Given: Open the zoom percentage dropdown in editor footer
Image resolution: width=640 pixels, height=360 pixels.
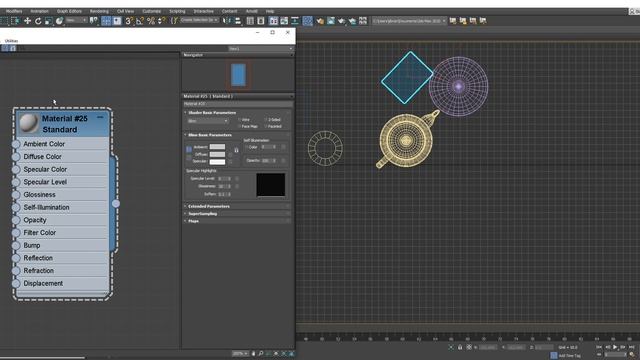Looking at the screenshot, I should click(x=240, y=353).
